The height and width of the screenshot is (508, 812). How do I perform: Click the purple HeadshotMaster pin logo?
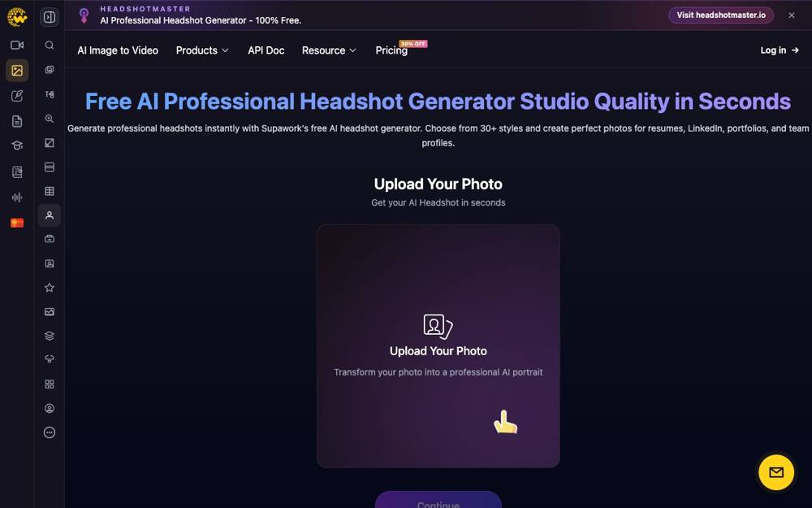84,15
